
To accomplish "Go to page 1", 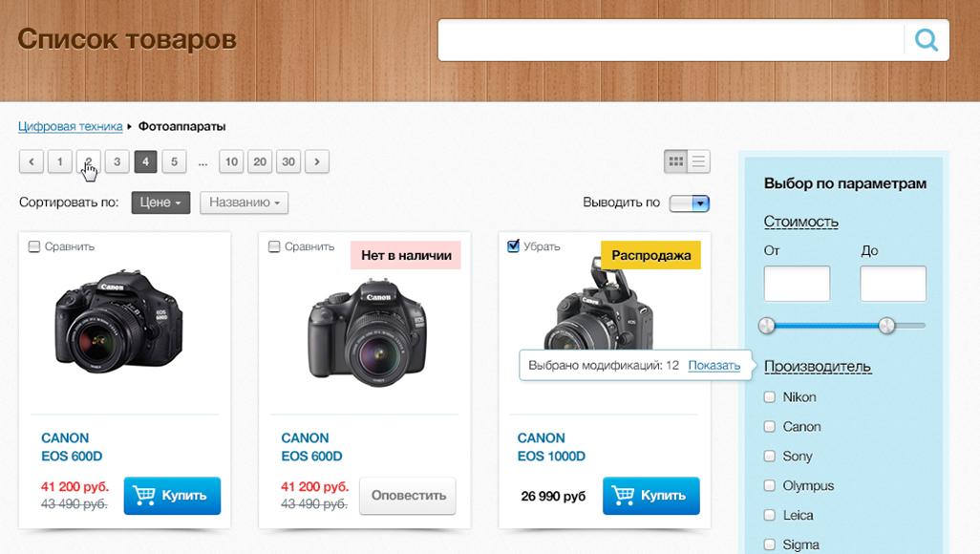I will (x=60, y=162).
